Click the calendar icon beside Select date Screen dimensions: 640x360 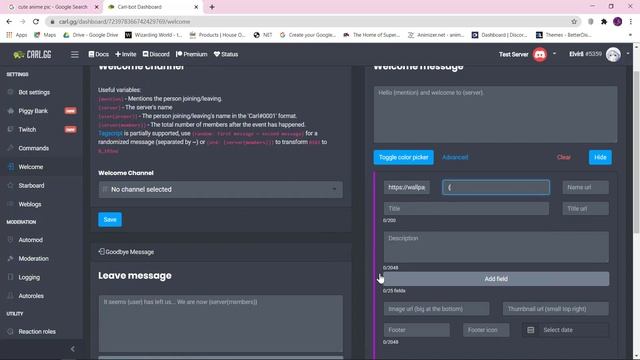[x=530, y=330]
